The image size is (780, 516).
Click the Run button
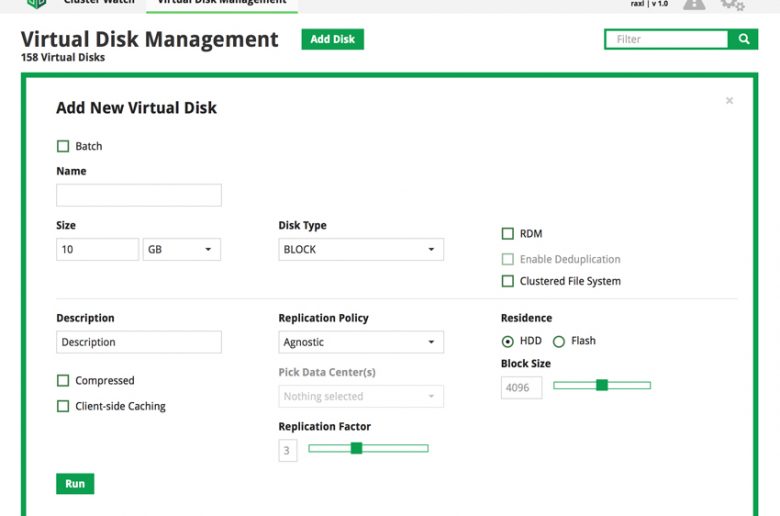click(x=75, y=484)
